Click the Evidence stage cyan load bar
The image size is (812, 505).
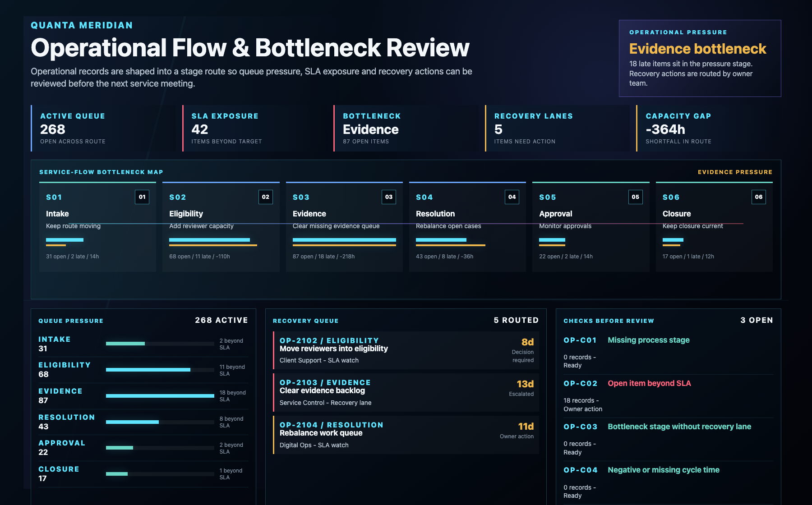(344, 240)
